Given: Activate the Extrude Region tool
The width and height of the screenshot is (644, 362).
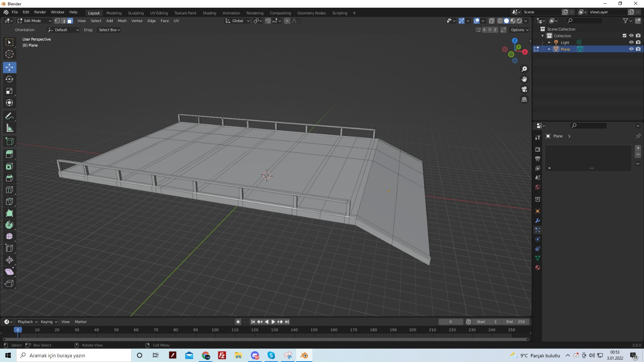Looking at the screenshot, I should (9, 154).
